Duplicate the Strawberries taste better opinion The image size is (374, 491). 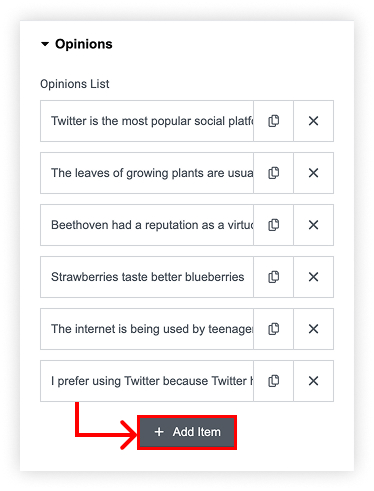(x=273, y=277)
